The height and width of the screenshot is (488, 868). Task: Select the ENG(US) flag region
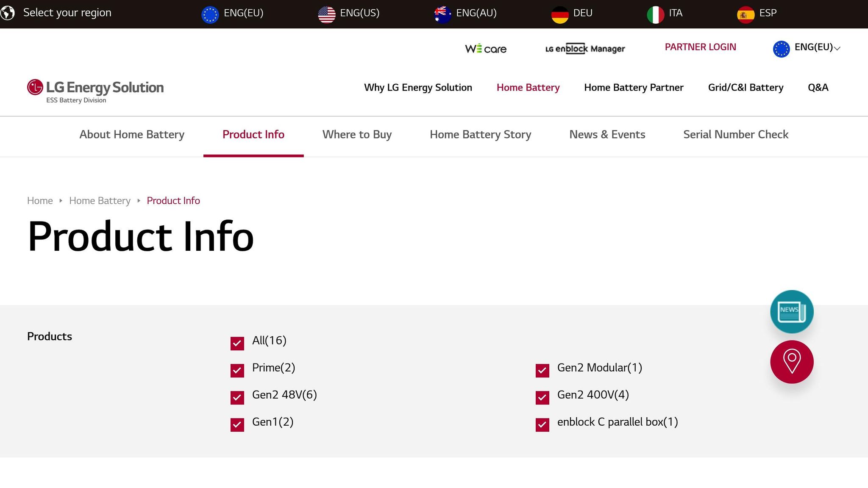(349, 14)
